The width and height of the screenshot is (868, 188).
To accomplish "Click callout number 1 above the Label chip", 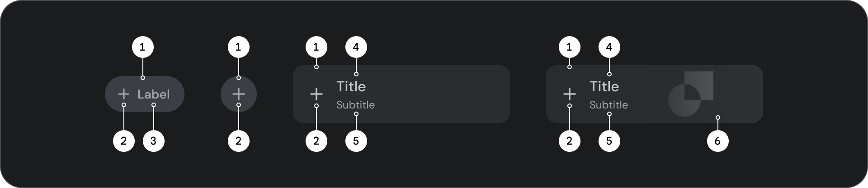I will click(x=142, y=47).
